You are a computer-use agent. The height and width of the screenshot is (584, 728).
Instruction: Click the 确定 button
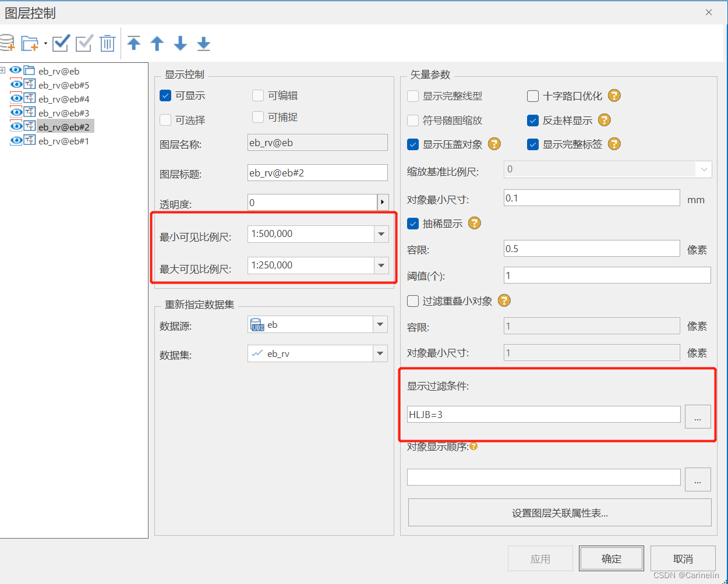point(611,558)
